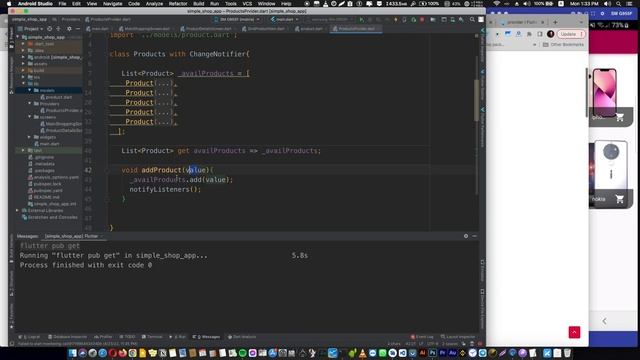Add iPhone product to cart in emulator

point(620,118)
